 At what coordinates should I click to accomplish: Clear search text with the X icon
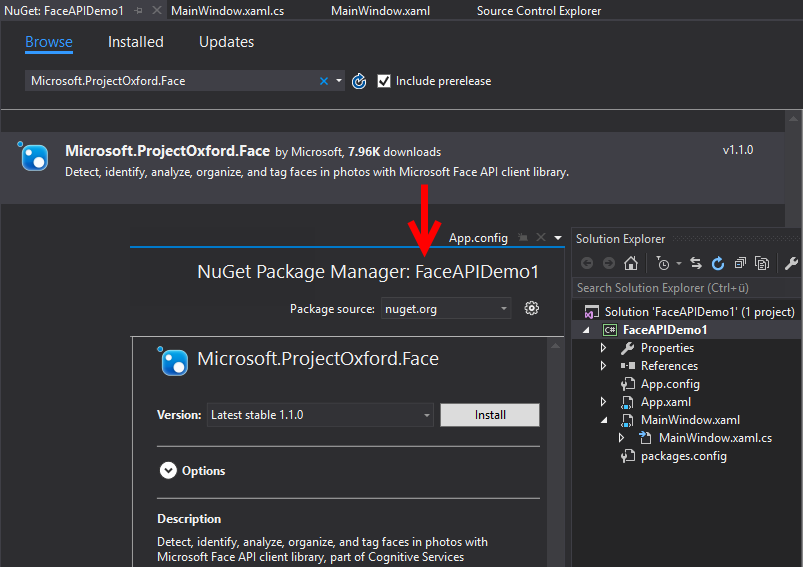[x=324, y=81]
